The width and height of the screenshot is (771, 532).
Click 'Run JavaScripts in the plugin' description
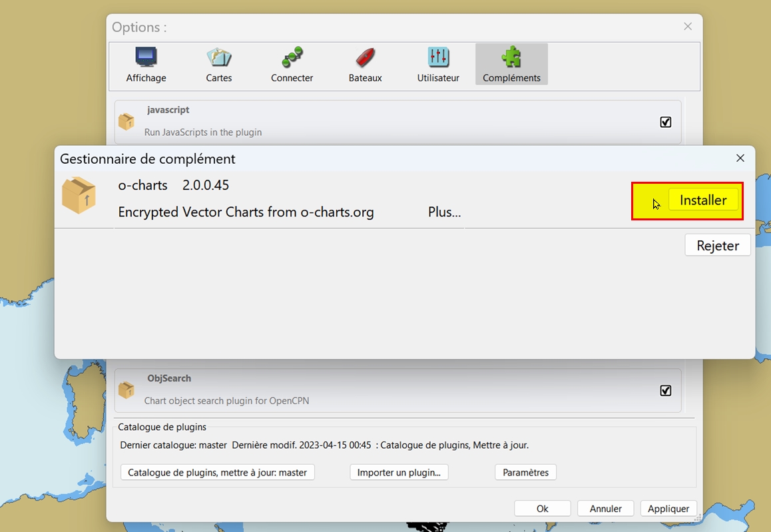click(x=203, y=133)
